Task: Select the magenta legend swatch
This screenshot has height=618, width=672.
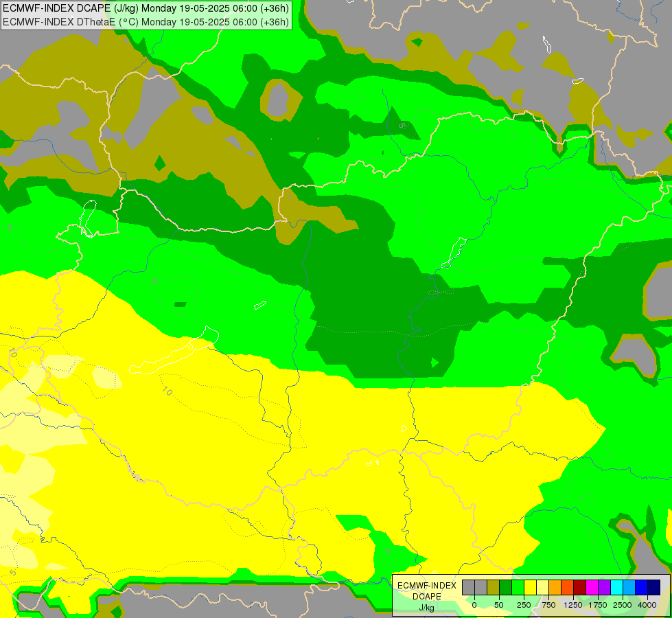Action: (592, 587)
